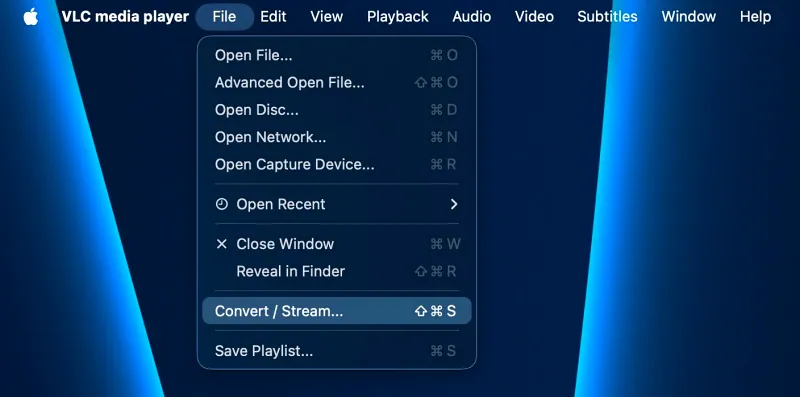Select Reveal in Finder entry
The image size is (800, 397).
click(x=337, y=271)
